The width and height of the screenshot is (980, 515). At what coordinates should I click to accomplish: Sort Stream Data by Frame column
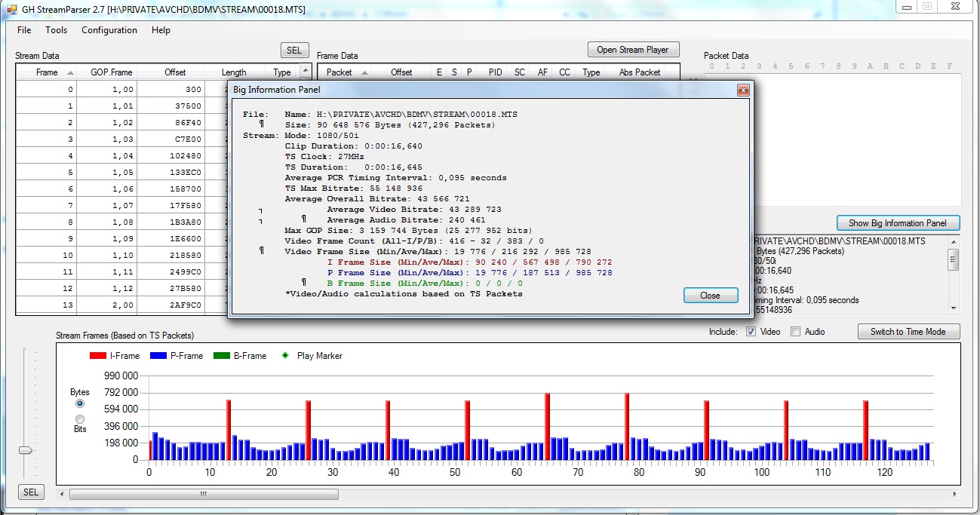point(47,72)
